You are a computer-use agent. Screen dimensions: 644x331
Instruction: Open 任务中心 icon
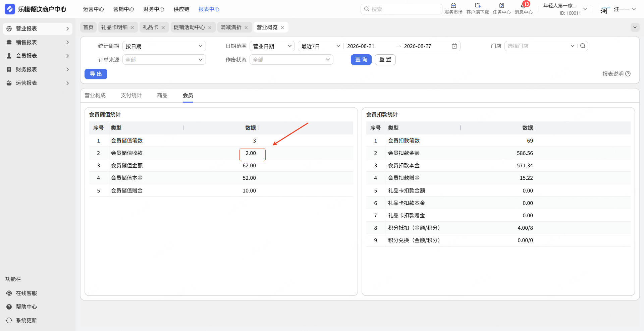click(x=501, y=5)
